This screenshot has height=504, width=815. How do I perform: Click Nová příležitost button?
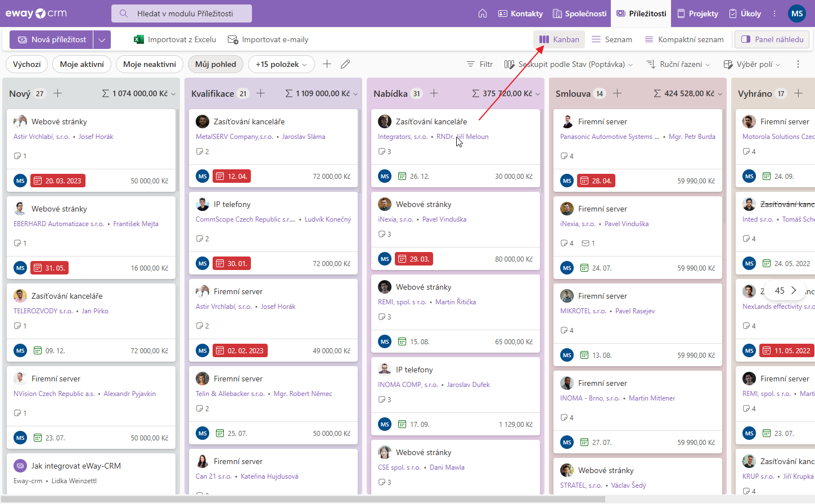[x=51, y=39]
